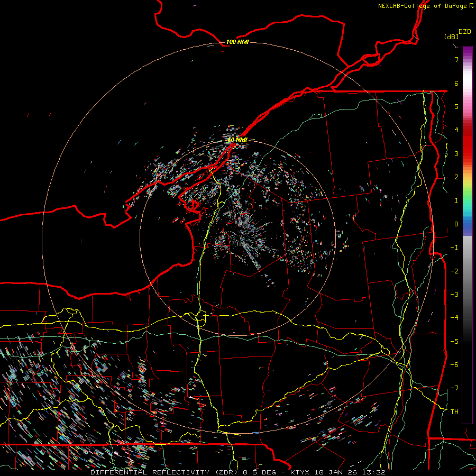Click the 7 tick label on scale
476x476 pixels.
pos(456,59)
